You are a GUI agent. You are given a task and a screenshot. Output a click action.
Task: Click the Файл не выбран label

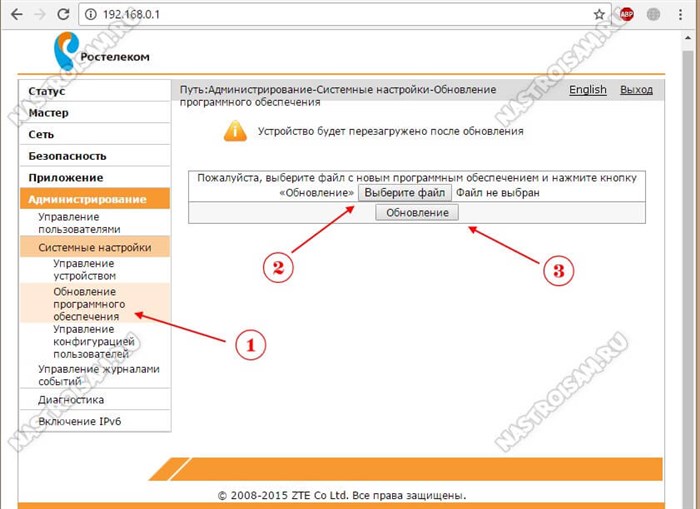[x=498, y=193]
